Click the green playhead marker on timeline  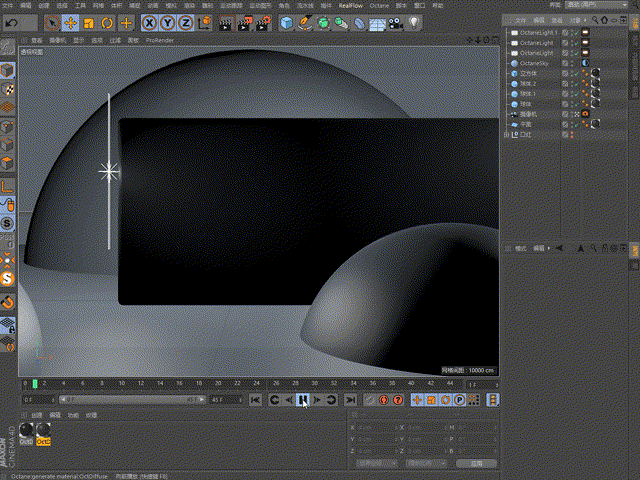(35, 384)
